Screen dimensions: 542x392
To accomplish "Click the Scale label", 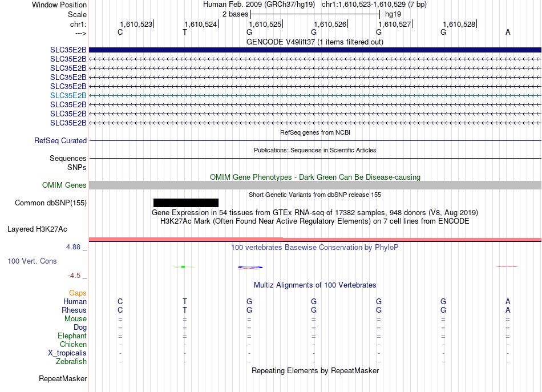I will tap(77, 14).
